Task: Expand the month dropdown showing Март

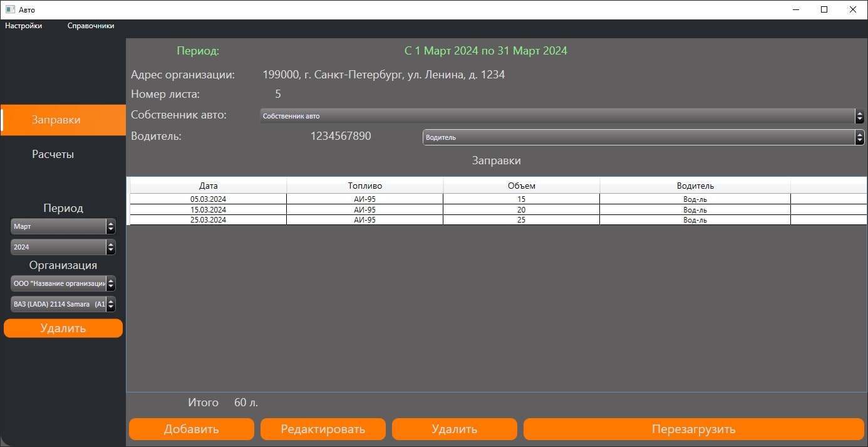Action: pos(63,226)
